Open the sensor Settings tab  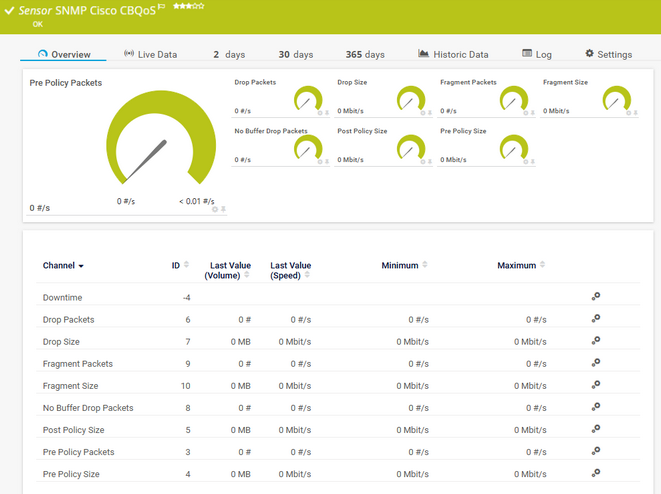pyautogui.click(x=608, y=54)
